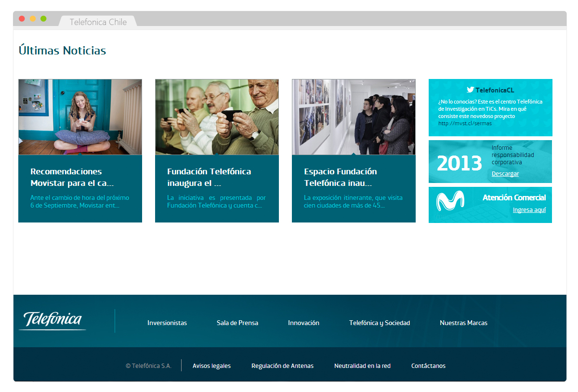The height and width of the screenshot is (392, 578).
Task: Click the Contáctanos link
Action: point(428,366)
